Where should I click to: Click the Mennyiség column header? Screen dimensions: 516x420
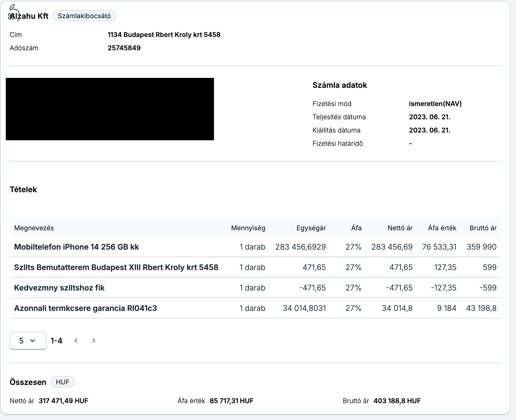(248, 228)
